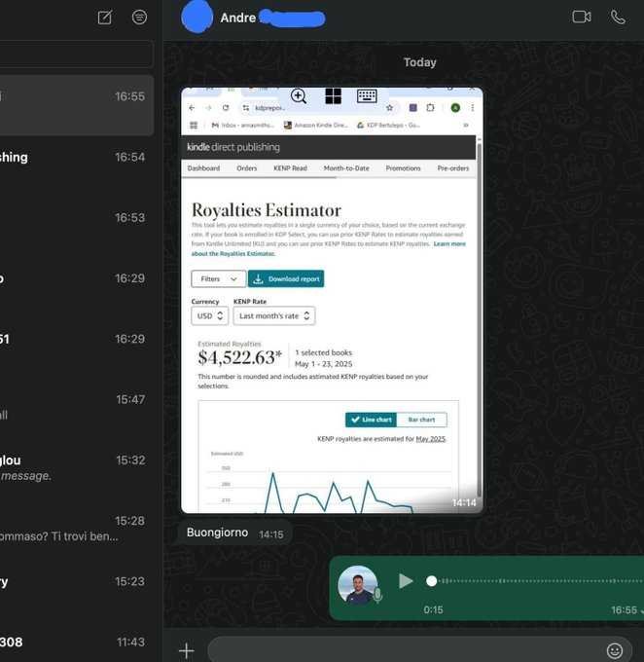Click the Gmail Inbox bookmark

(x=242, y=126)
